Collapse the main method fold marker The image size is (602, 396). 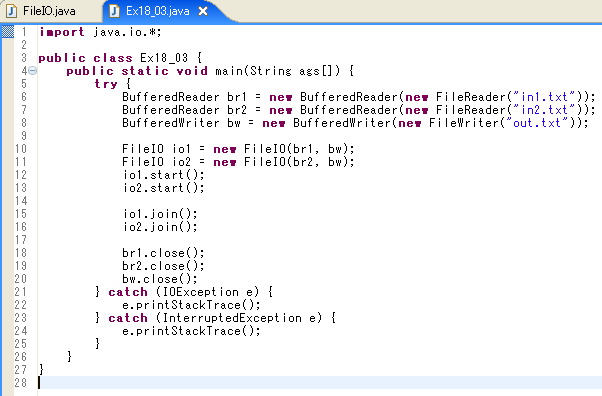pos(33,71)
